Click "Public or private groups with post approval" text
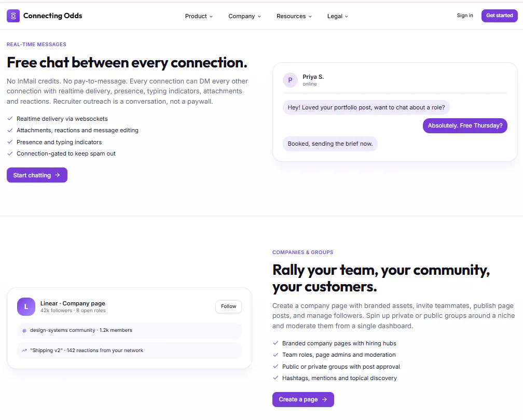 pyautogui.click(x=341, y=367)
